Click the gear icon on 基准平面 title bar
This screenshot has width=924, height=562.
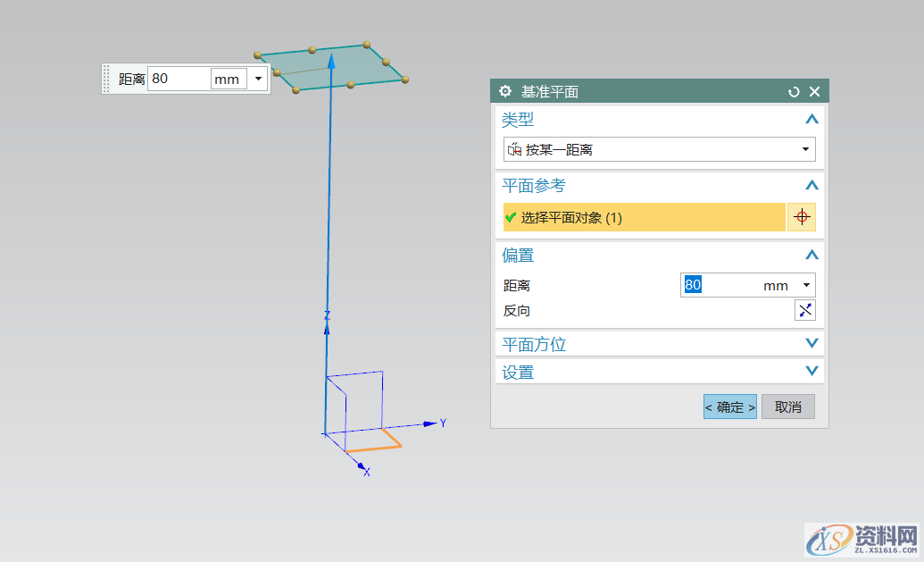tap(505, 91)
